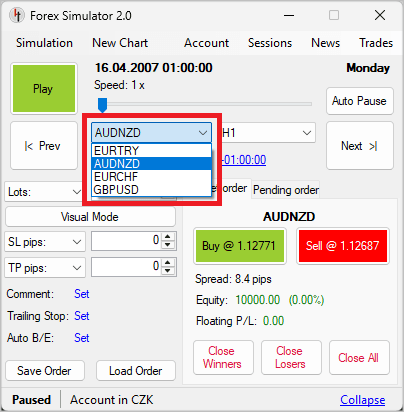Open the SL pips unit dropdown

45,242
